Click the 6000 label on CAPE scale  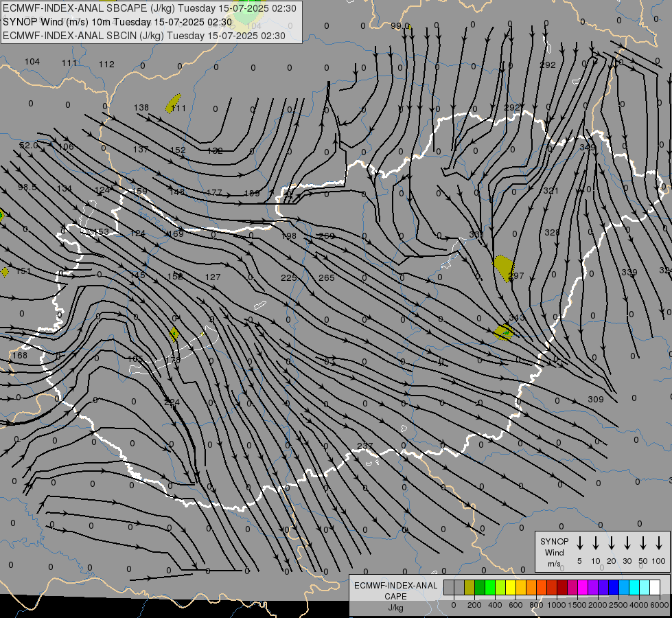[x=660, y=605]
